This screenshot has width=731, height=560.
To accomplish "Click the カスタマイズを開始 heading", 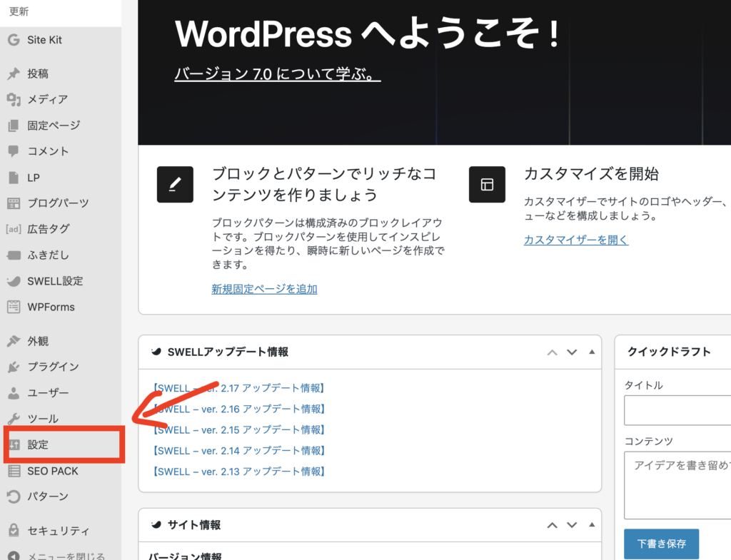I will click(591, 174).
